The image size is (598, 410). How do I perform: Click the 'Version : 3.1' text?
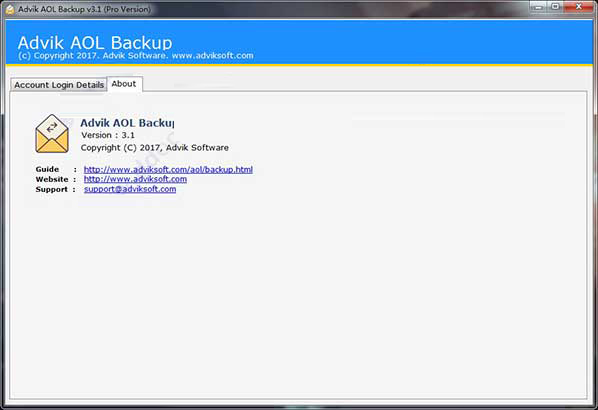pyautogui.click(x=108, y=135)
